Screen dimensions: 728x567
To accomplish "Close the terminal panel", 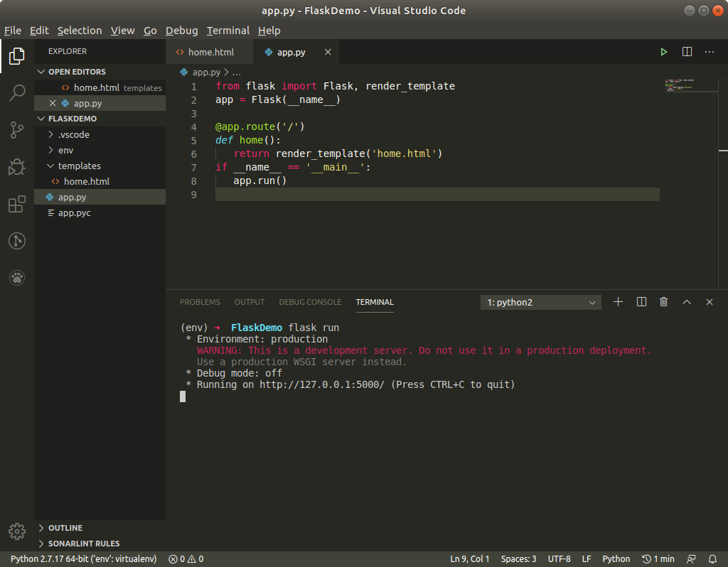I will click(x=710, y=302).
